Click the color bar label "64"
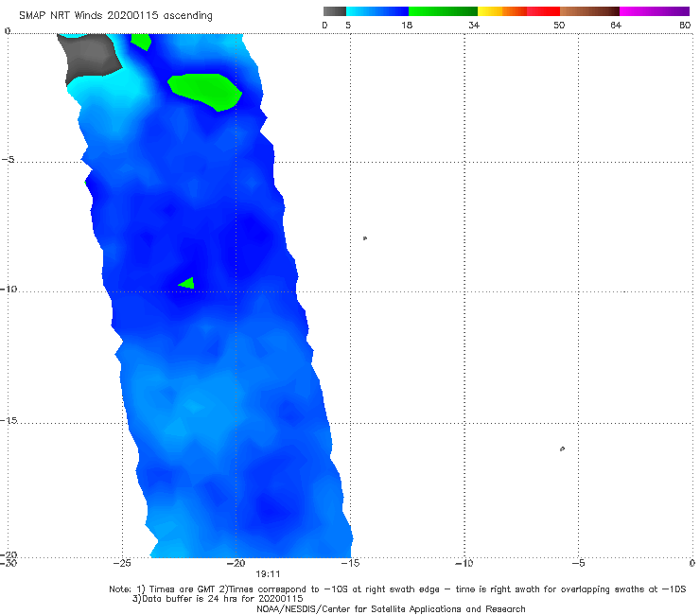Screen dimensions: 700x615 coord(616,25)
